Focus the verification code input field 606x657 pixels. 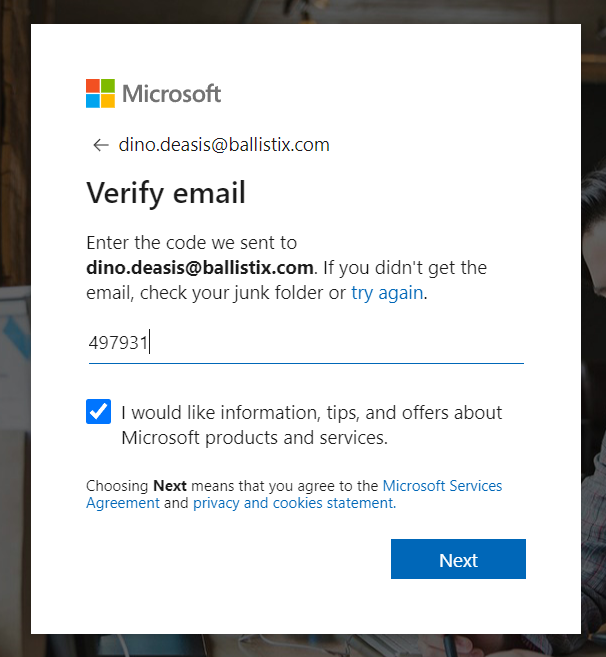point(305,343)
